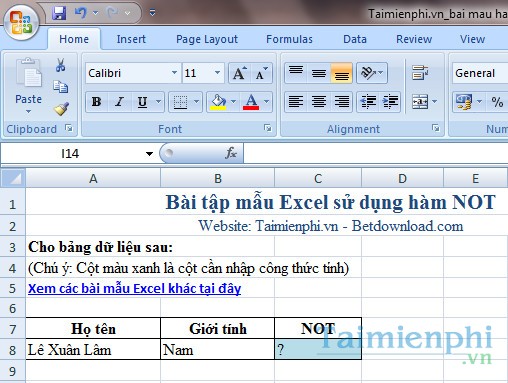Screen dimensions: 508x383
Task: Open the Insert tab
Action: pos(131,39)
